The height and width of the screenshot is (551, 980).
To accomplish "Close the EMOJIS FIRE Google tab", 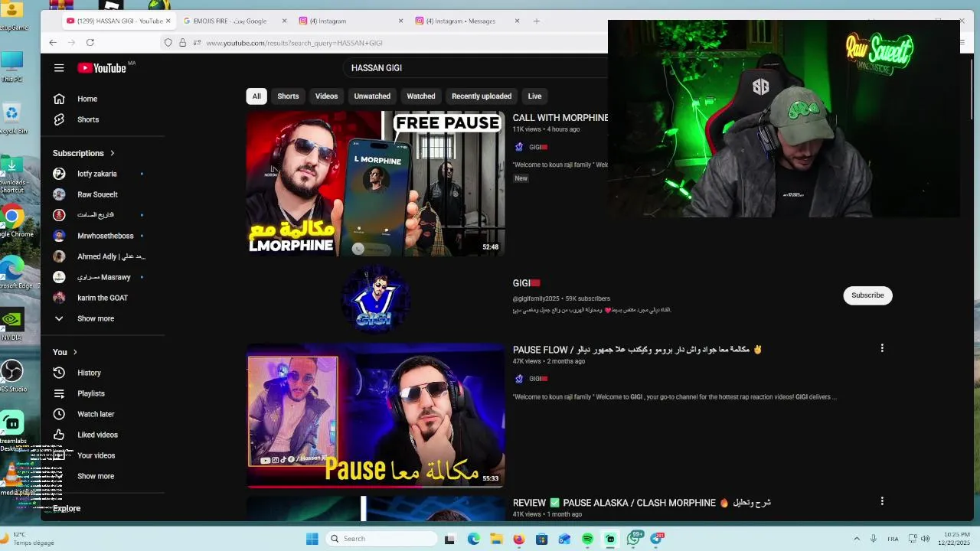I will (285, 21).
